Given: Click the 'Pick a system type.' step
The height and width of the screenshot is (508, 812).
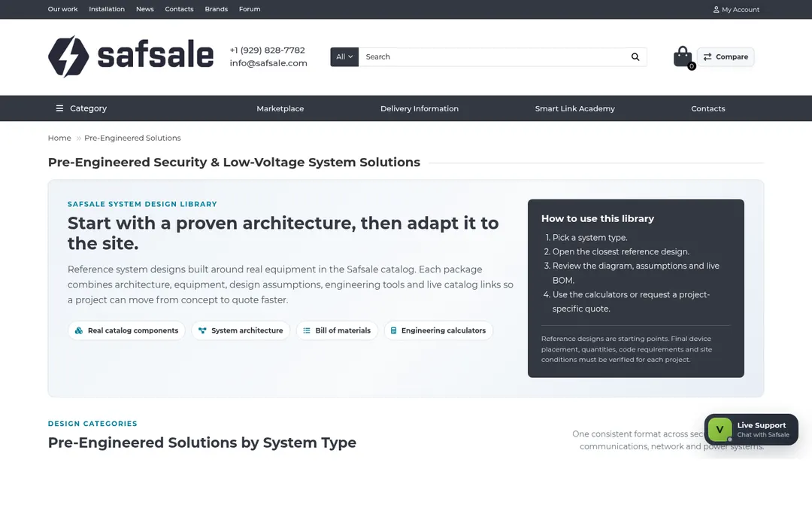Looking at the screenshot, I should pyautogui.click(x=590, y=237).
